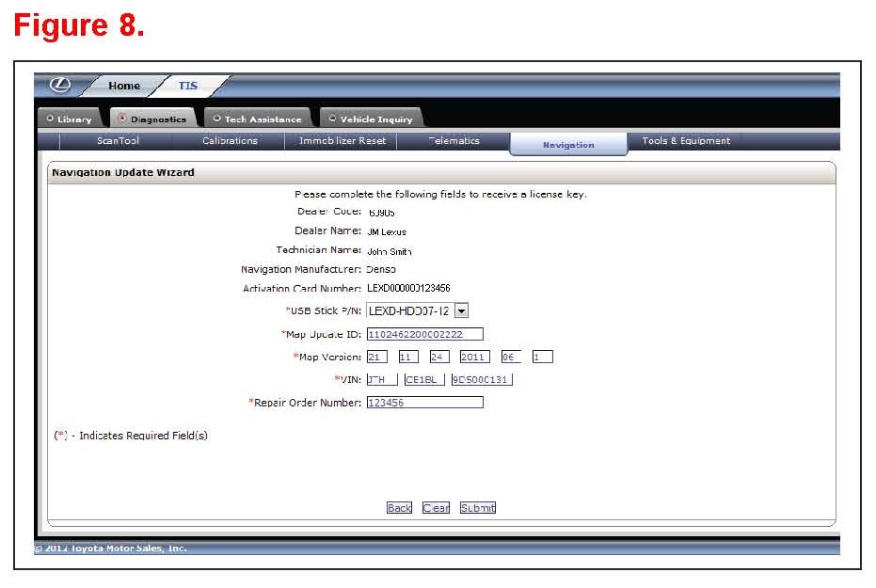Click the Repair Order Number field
This screenshot has width=876, height=588.
pos(424,403)
